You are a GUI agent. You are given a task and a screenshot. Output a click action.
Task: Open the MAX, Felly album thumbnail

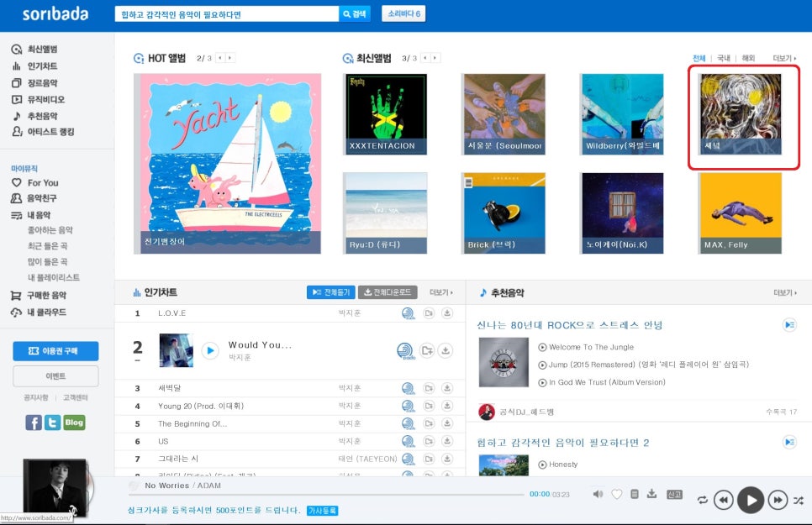click(741, 213)
